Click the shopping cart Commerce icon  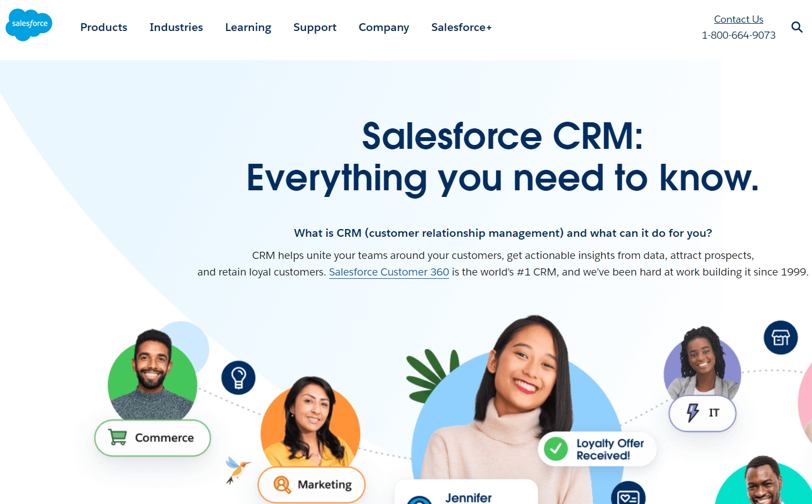pos(117,438)
